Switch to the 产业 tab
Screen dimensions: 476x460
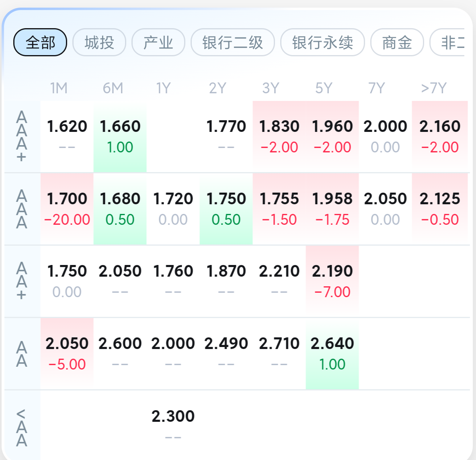click(x=158, y=42)
